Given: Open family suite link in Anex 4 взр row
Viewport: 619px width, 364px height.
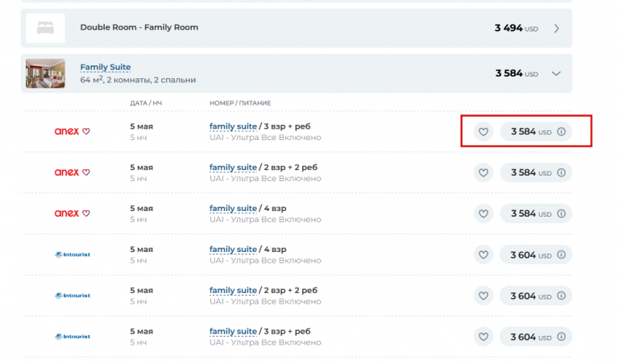Looking at the screenshot, I should point(233,209).
